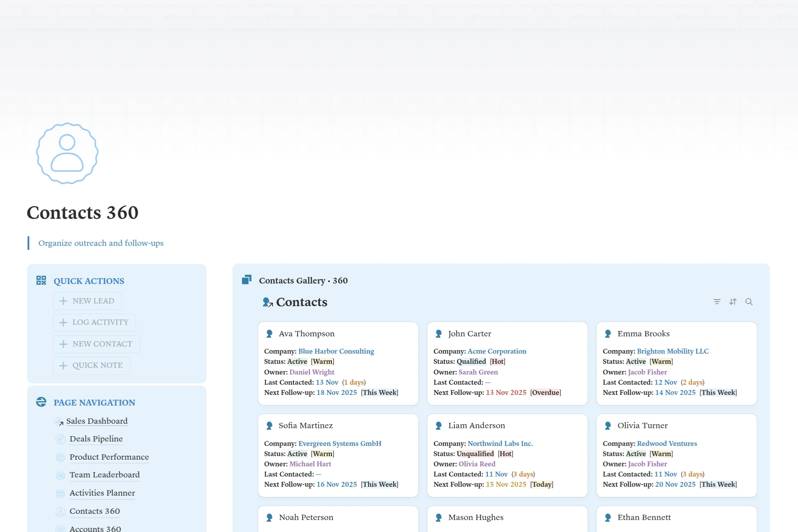Click the Page Navigation globe icon
The image size is (798, 532).
[41, 402]
